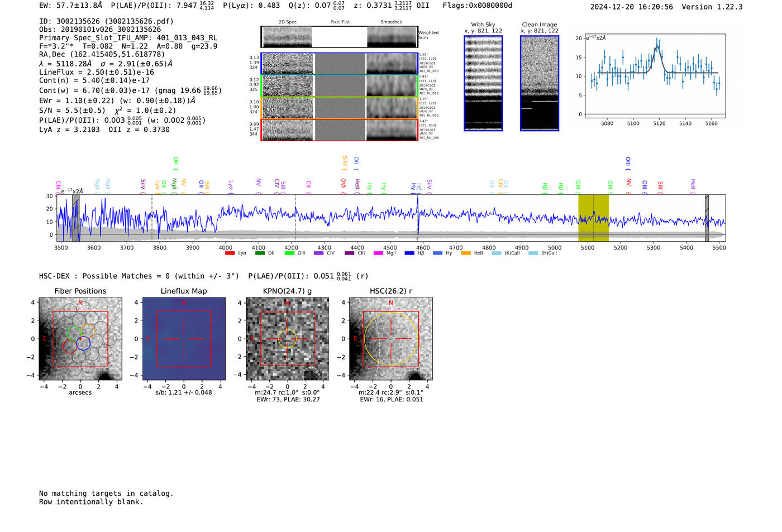Click the RA,Dec coordinates line
Viewport: 782px width, 532px height.
[102, 55]
